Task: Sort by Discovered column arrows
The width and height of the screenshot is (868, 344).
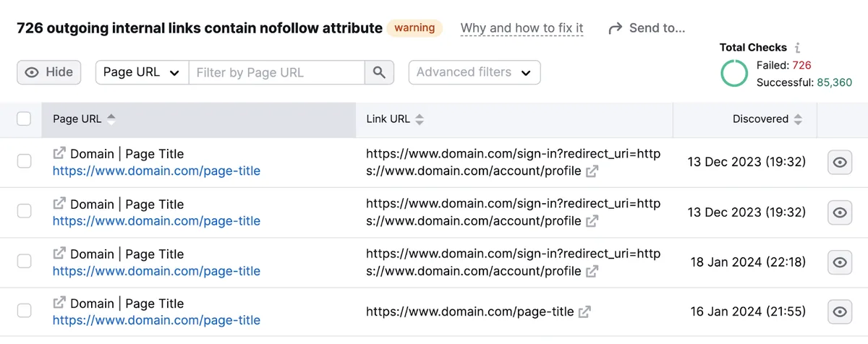Action: [x=798, y=119]
